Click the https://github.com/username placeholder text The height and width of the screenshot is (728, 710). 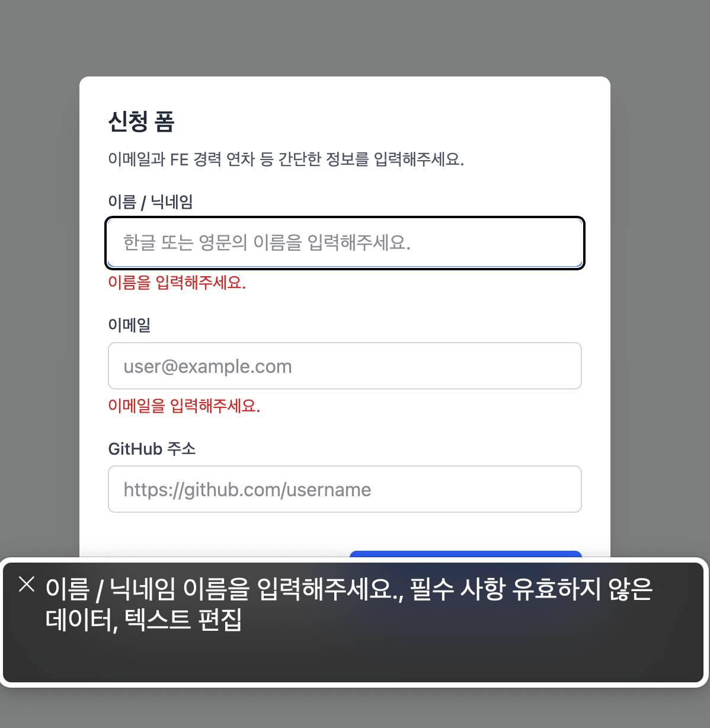point(247,490)
